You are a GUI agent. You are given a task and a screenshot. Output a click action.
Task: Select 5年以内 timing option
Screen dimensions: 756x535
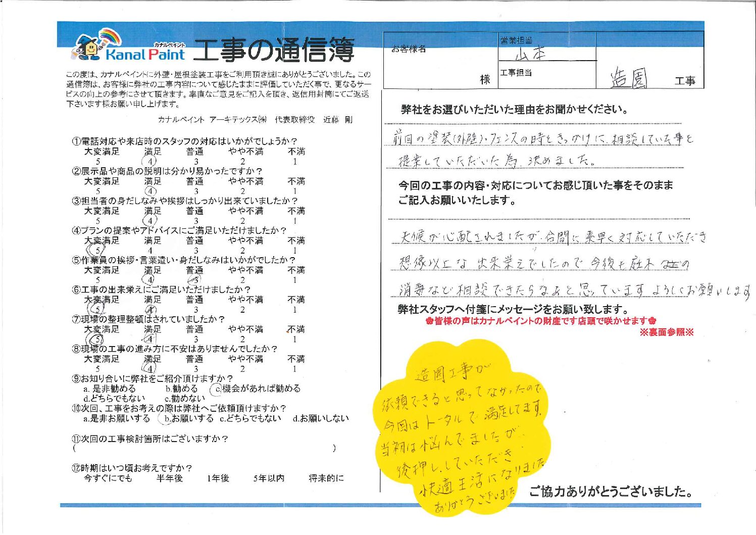coord(269,478)
